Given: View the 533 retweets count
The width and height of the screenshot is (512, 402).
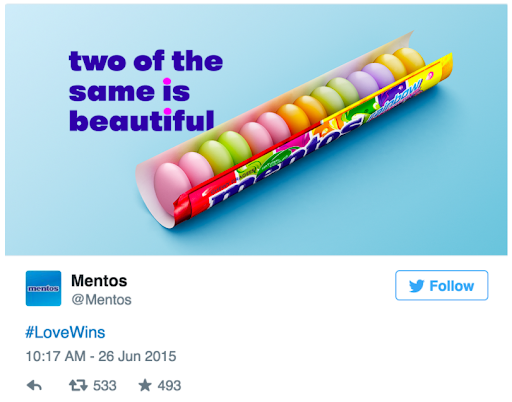Looking at the screenshot, I should click(x=105, y=386).
